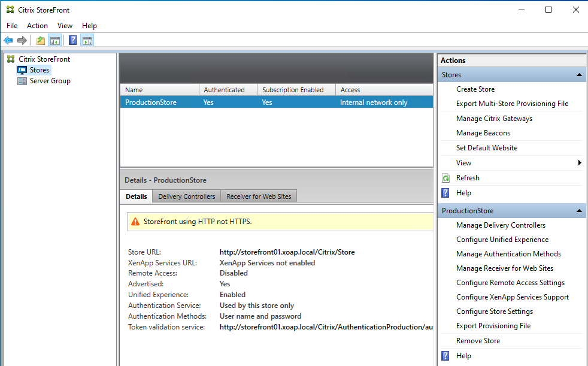Select Server Group in the console tree

tap(50, 81)
